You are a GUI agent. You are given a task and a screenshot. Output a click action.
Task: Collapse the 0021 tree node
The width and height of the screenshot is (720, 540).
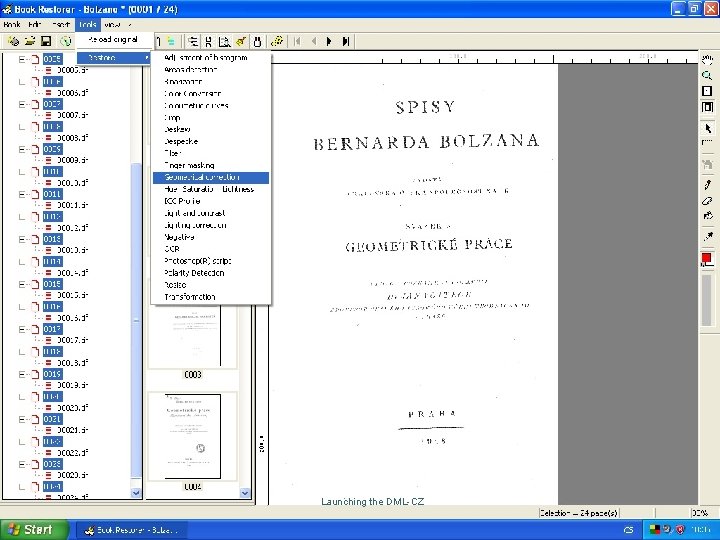(x=22, y=419)
